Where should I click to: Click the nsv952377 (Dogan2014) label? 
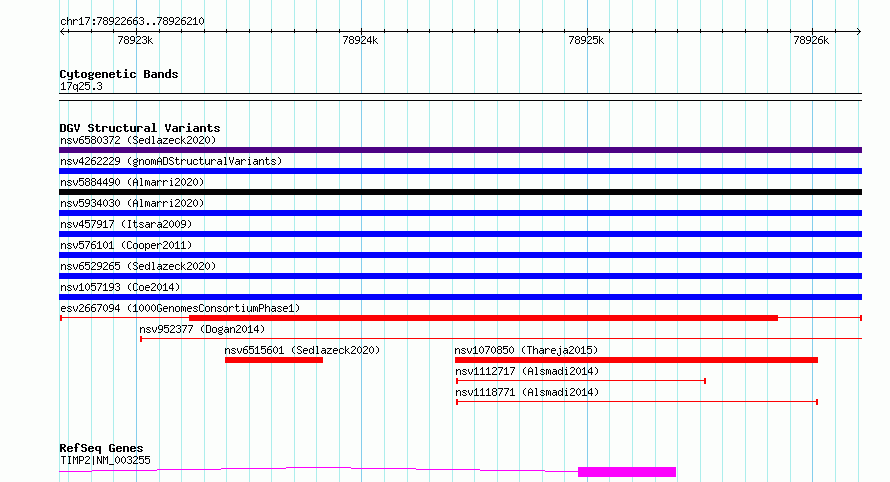click(202, 329)
